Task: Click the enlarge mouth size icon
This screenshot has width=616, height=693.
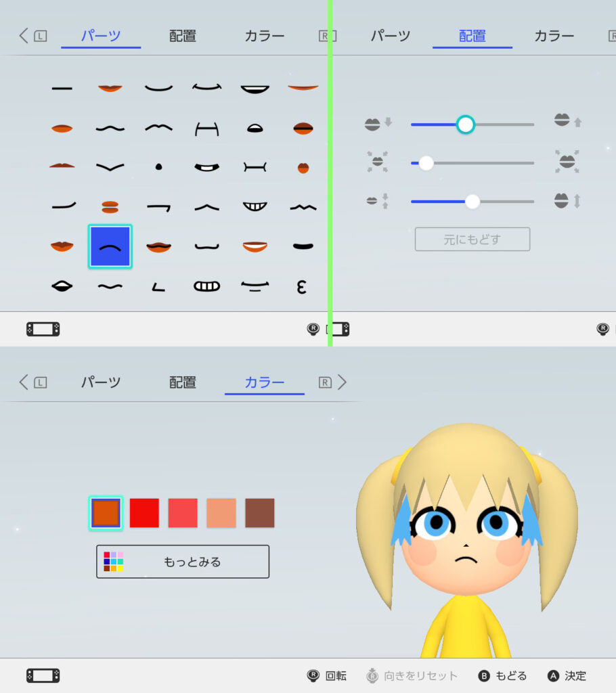Action: point(567,162)
